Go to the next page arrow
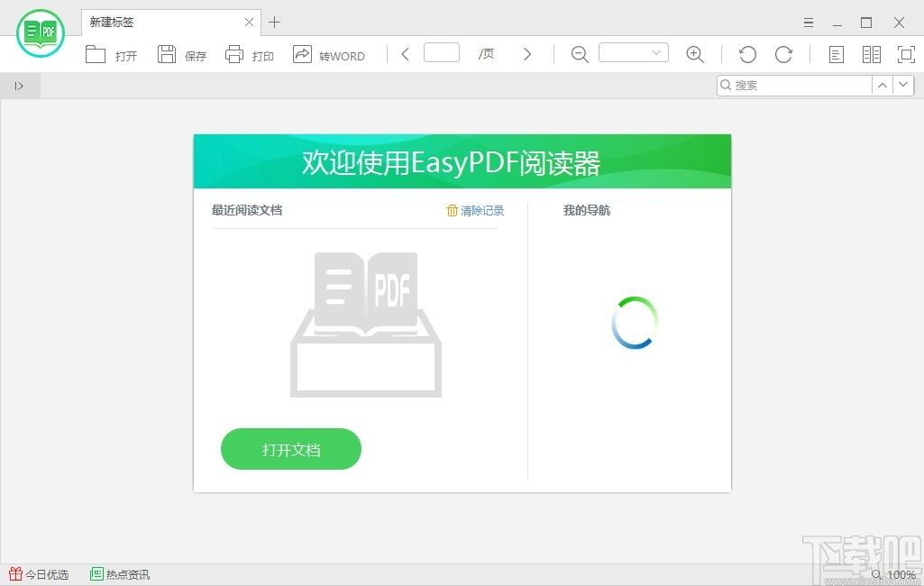 (x=527, y=54)
